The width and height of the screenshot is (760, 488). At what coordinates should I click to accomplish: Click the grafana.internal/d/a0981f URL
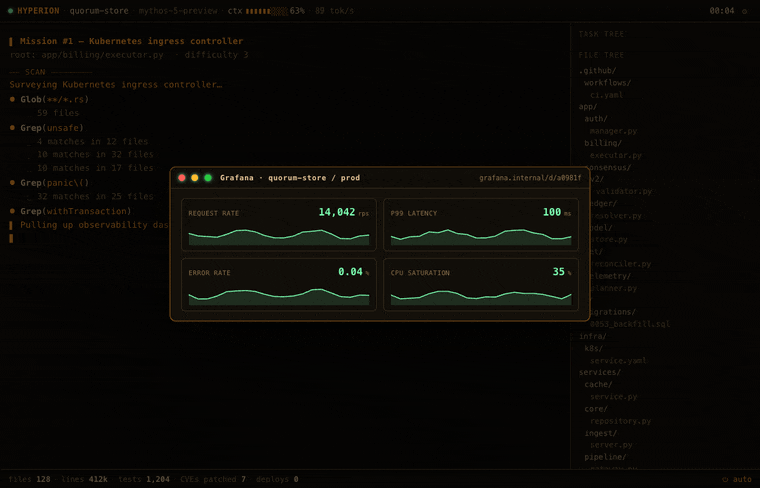530,178
